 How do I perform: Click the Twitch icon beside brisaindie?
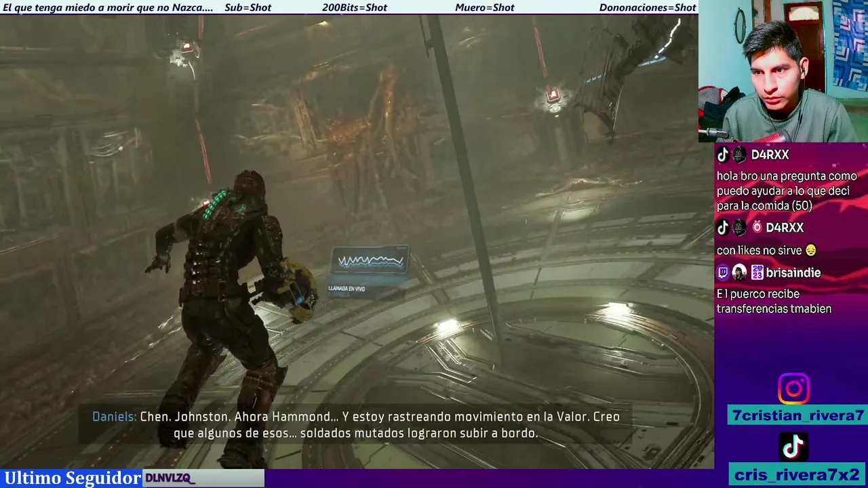pos(723,273)
